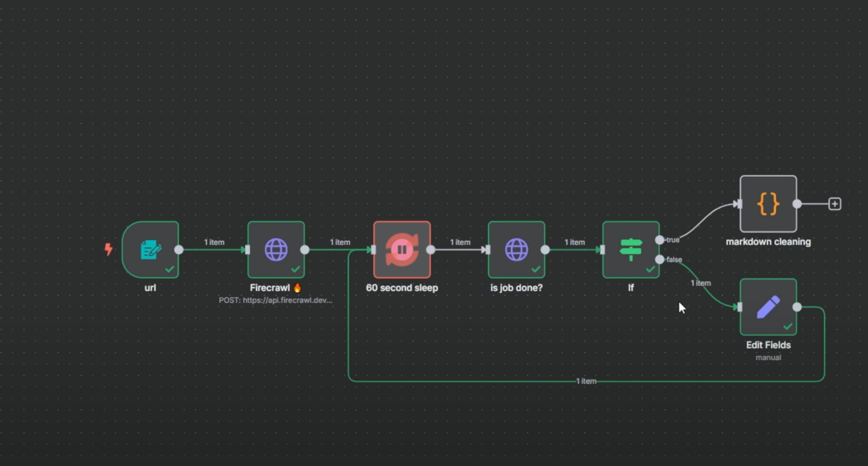Select the url form trigger node

151,249
